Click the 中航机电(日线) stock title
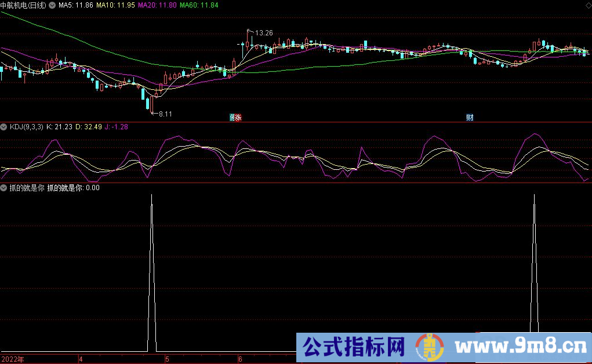Screen dimensions: 592x364 point(23,5)
